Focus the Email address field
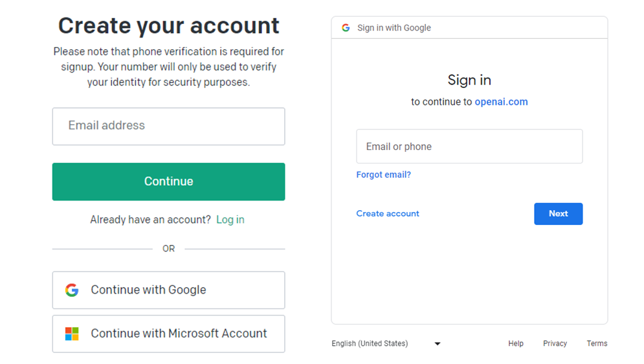Image resolution: width=644 pixels, height=364 pixels. click(168, 126)
